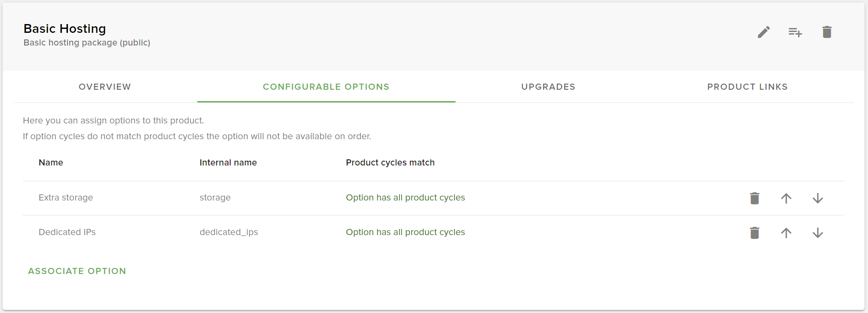The image size is (868, 313).
Task: Click the Product cycles match header
Action: click(390, 162)
